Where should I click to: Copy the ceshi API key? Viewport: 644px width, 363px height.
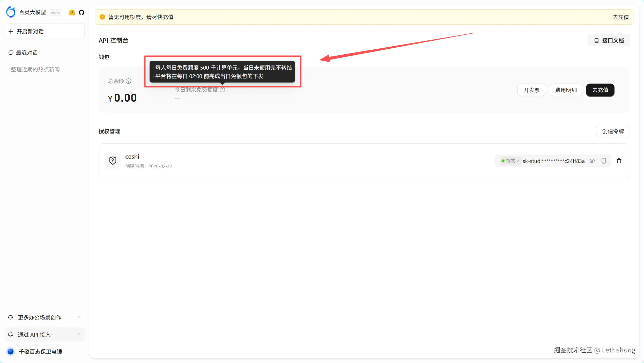click(x=604, y=161)
